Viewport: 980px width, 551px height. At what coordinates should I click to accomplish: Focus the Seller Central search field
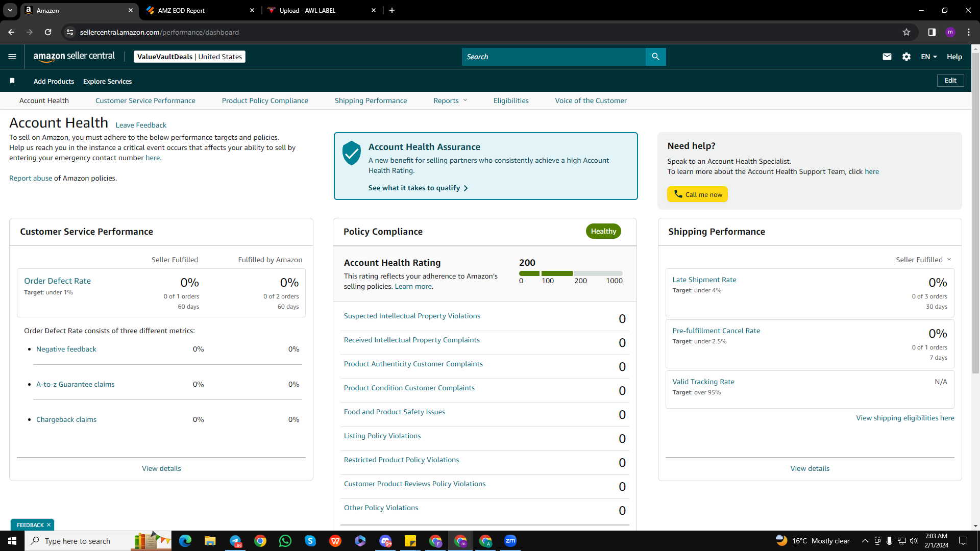[554, 57]
